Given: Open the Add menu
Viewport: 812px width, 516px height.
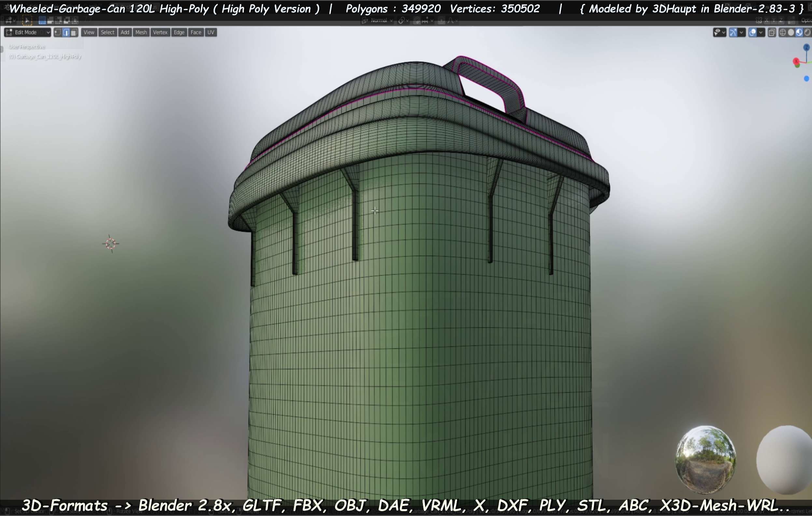Looking at the screenshot, I should coord(125,32).
